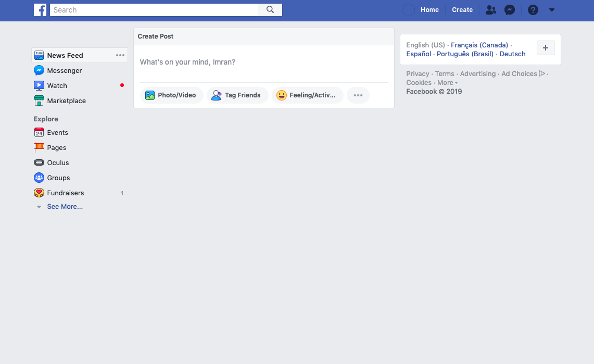Image resolution: width=594 pixels, height=364 pixels.
Task: Go to Home in top bar
Action: (429, 10)
